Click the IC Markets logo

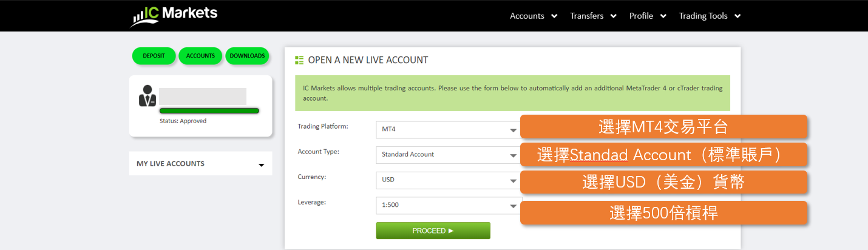(x=174, y=16)
